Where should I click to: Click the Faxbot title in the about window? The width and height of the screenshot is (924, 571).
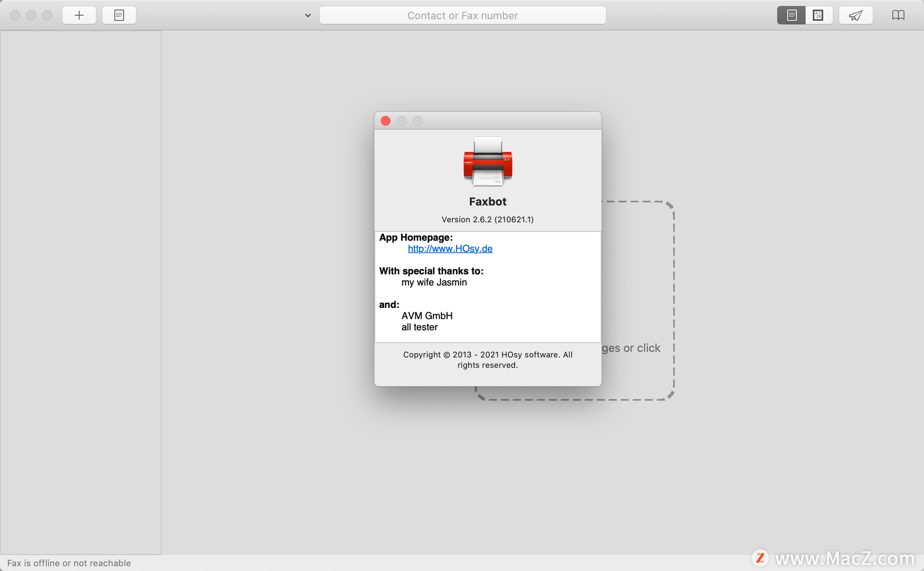(x=488, y=202)
